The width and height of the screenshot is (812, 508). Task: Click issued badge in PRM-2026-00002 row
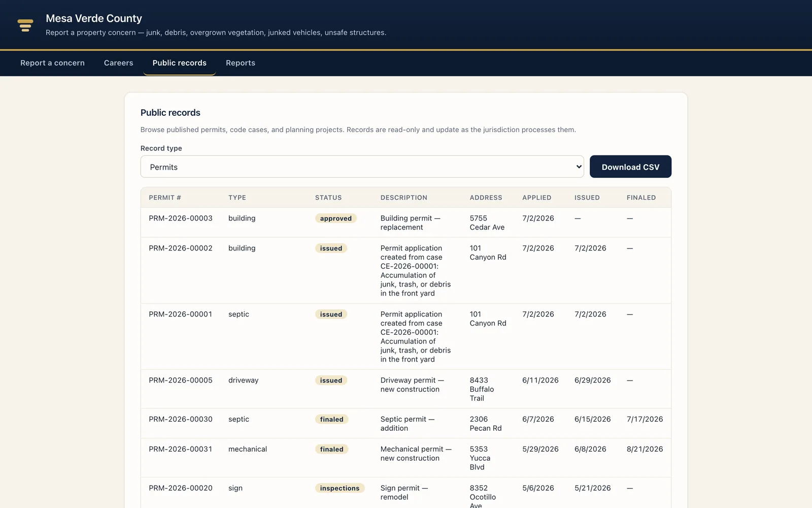click(331, 248)
